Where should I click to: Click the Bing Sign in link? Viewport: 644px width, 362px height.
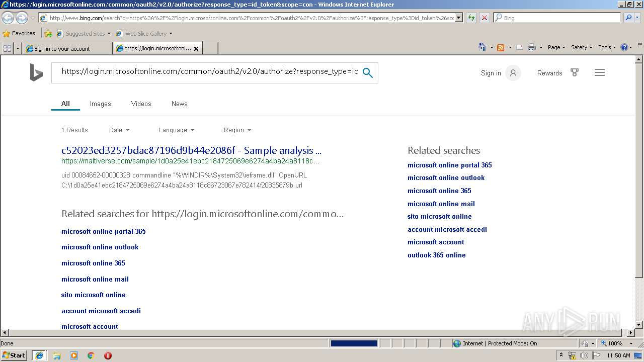pos(491,73)
